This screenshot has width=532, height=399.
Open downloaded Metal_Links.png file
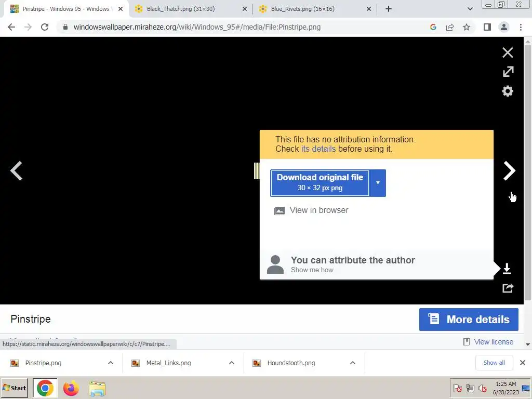click(169, 363)
